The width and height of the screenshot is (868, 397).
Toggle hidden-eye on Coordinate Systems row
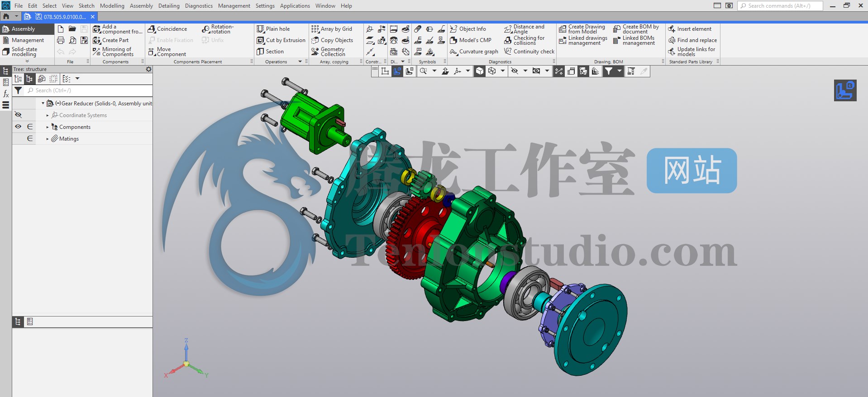pos(18,115)
